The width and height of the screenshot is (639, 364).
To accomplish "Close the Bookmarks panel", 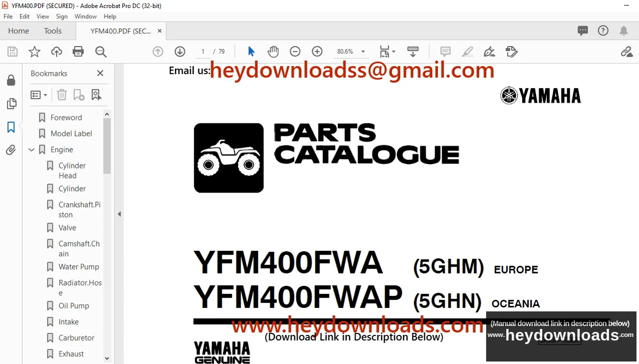I will (100, 73).
